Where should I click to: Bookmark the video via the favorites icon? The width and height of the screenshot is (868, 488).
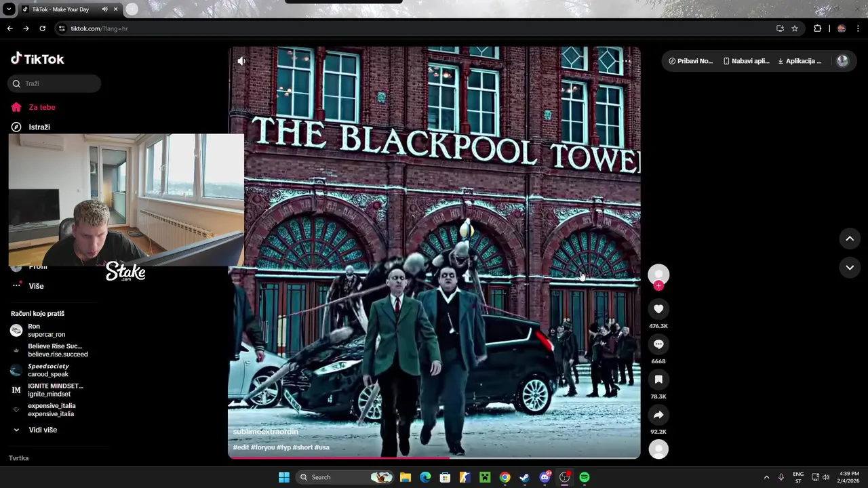pyautogui.click(x=658, y=380)
